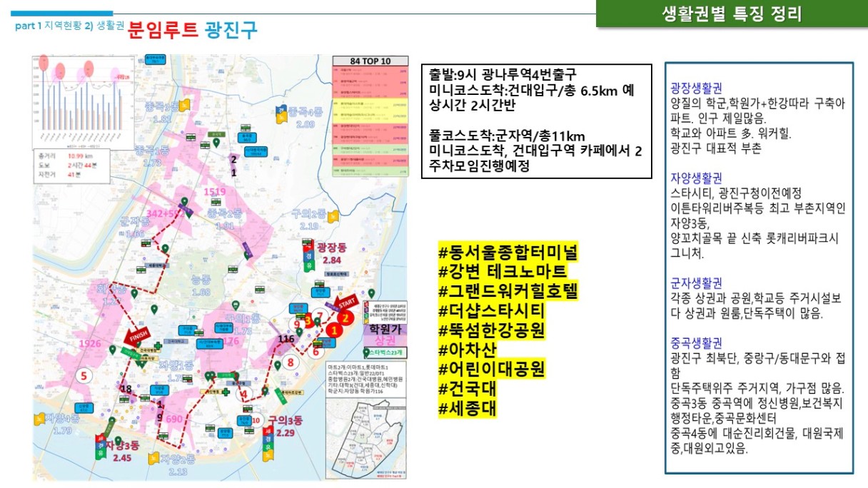The image size is (868, 488).
Task: Click the 능동 1.68 map label
Action: point(202,286)
